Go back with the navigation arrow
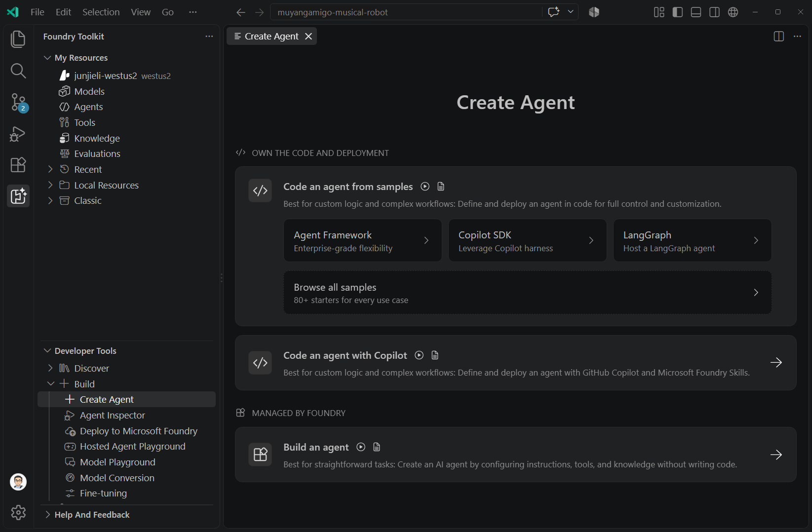The height and width of the screenshot is (532, 812). tap(241, 12)
